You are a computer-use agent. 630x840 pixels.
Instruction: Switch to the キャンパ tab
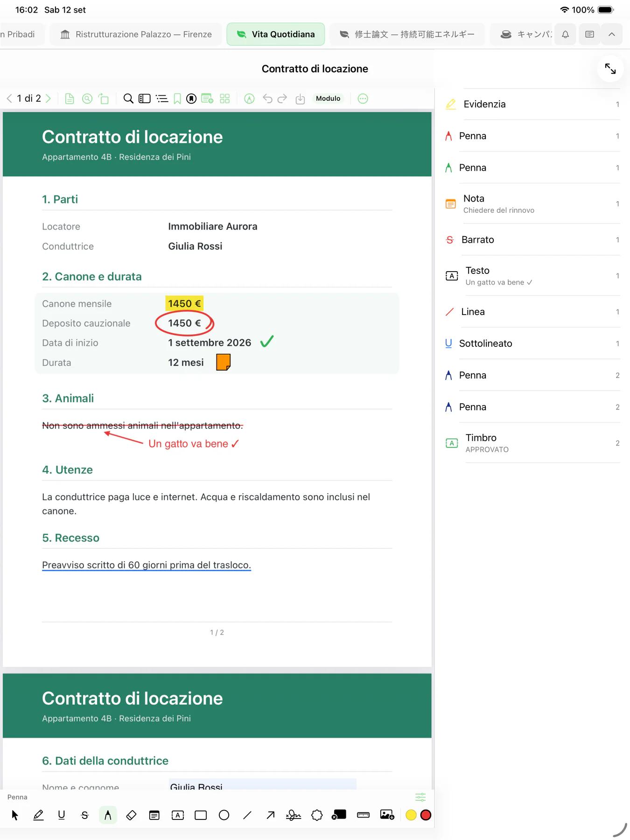(521, 34)
